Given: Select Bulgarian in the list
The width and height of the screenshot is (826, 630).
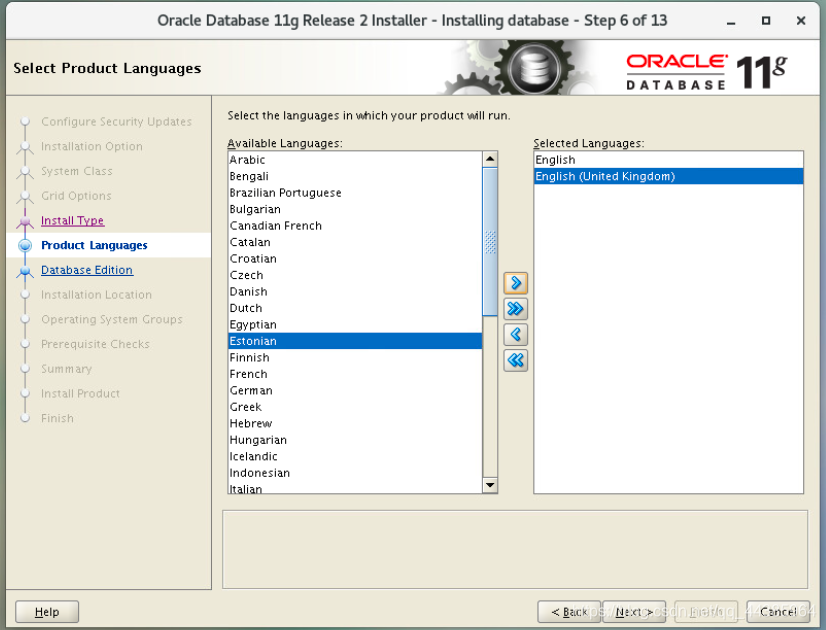Looking at the screenshot, I should 355,209.
